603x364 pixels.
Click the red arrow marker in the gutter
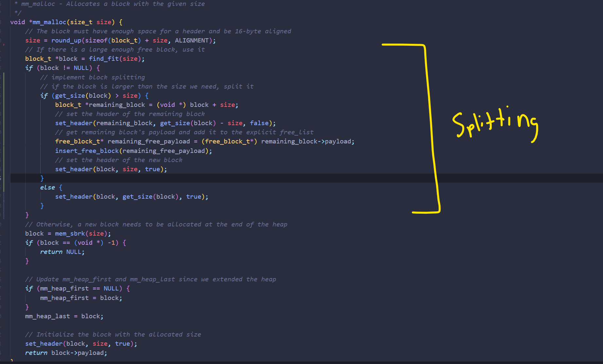[4, 44]
